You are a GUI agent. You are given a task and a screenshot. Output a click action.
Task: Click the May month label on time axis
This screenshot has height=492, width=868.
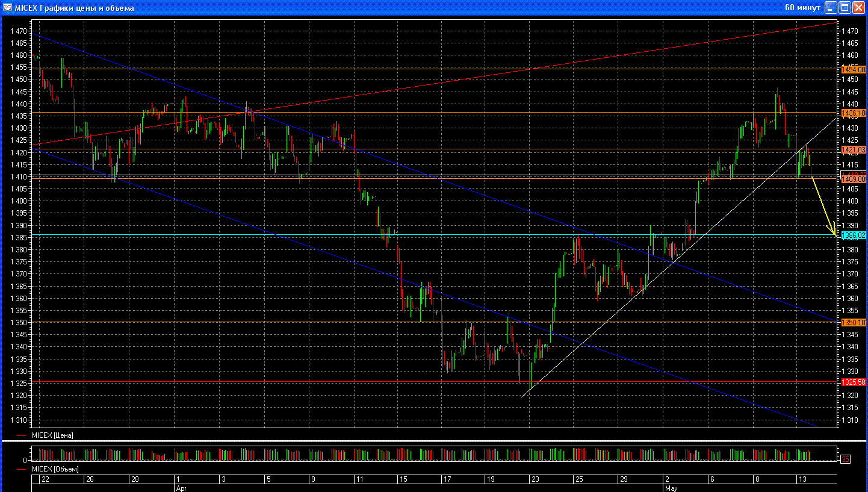[670, 488]
